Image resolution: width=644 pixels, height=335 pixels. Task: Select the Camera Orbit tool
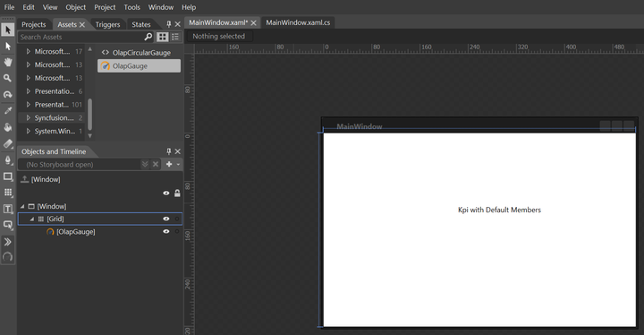[x=8, y=94]
